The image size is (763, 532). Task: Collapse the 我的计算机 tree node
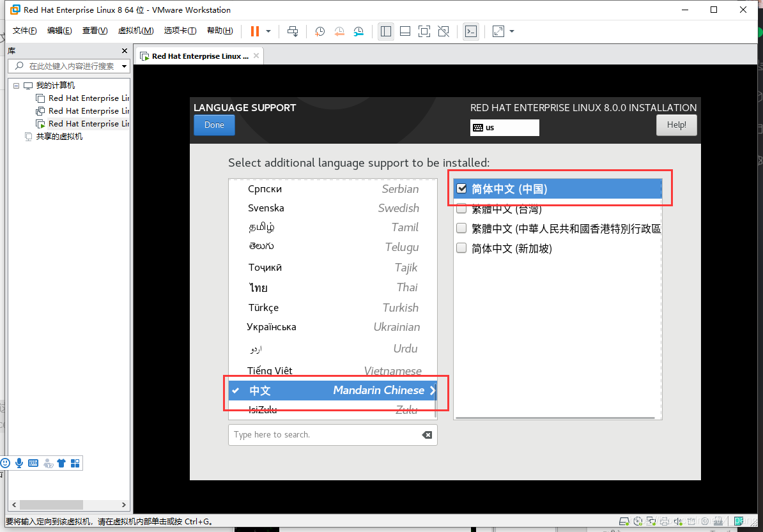click(x=16, y=86)
